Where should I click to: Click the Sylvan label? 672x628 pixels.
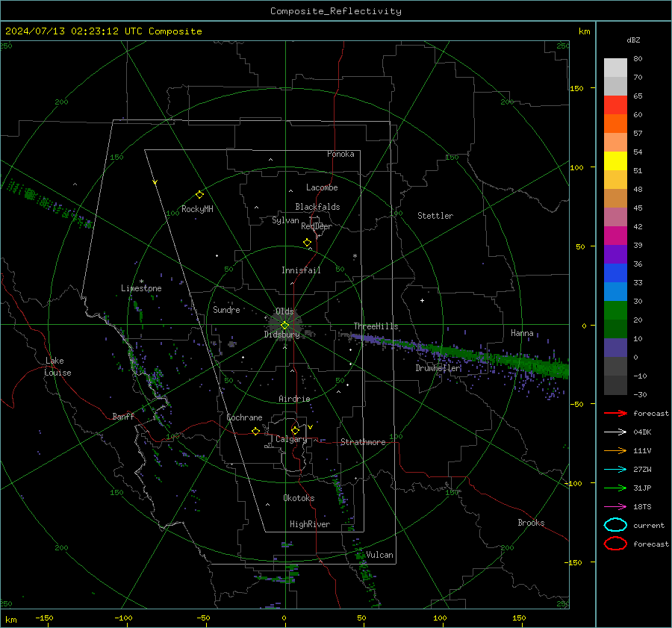click(285, 220)
